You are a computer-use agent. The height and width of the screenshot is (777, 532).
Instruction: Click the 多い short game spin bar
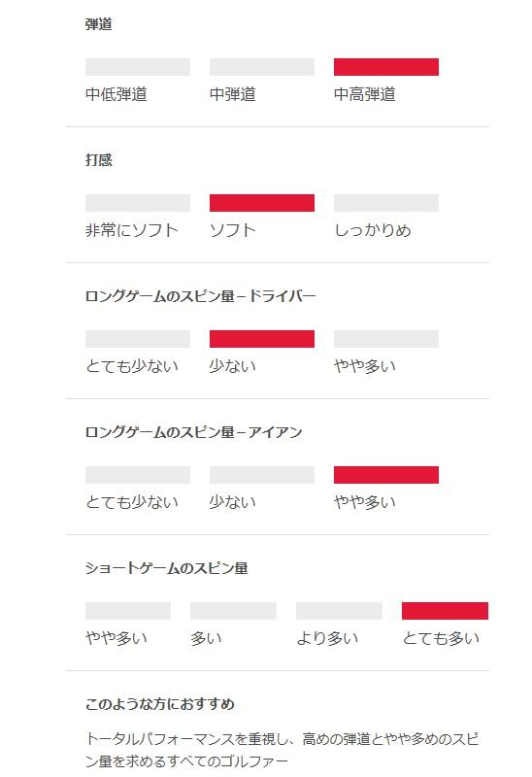tap(233, 611)
